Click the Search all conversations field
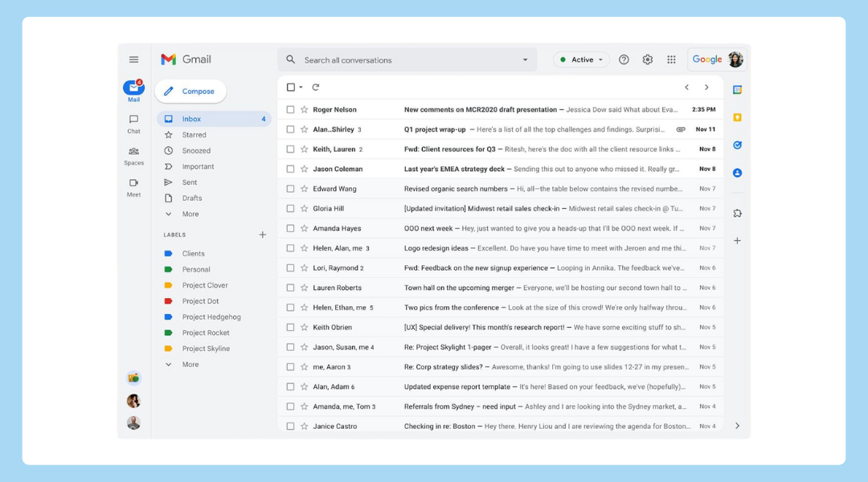The image size is (868, 482). coord(402,59)
